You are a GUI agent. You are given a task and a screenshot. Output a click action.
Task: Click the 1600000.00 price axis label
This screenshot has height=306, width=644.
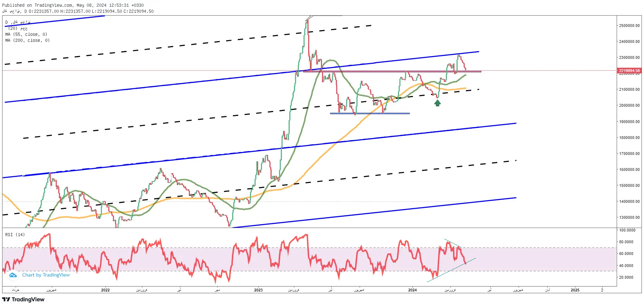[629, 169]
